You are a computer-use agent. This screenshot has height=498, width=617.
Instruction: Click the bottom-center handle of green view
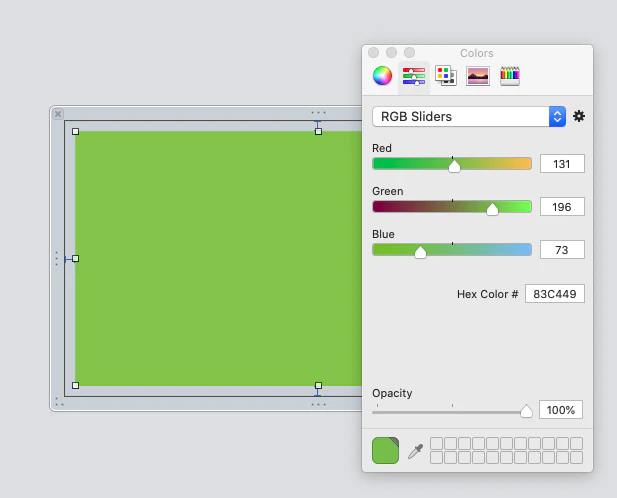318,385
